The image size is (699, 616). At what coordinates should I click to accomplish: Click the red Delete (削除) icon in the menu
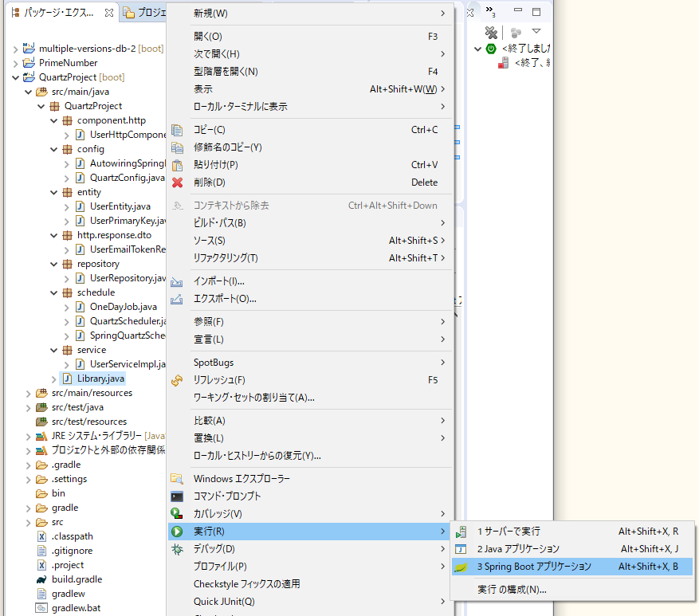179,182
